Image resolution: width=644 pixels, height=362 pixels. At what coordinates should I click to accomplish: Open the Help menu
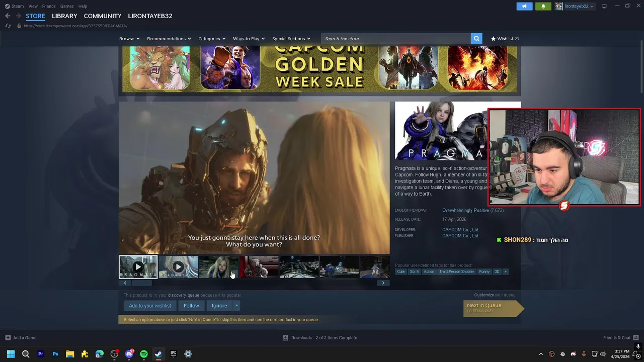(83, 6)
